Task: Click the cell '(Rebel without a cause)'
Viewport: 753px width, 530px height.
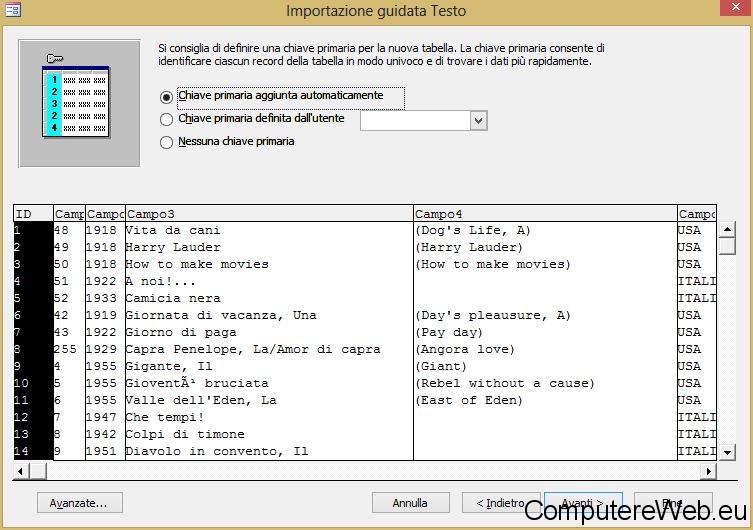Action: pos(546,384)
